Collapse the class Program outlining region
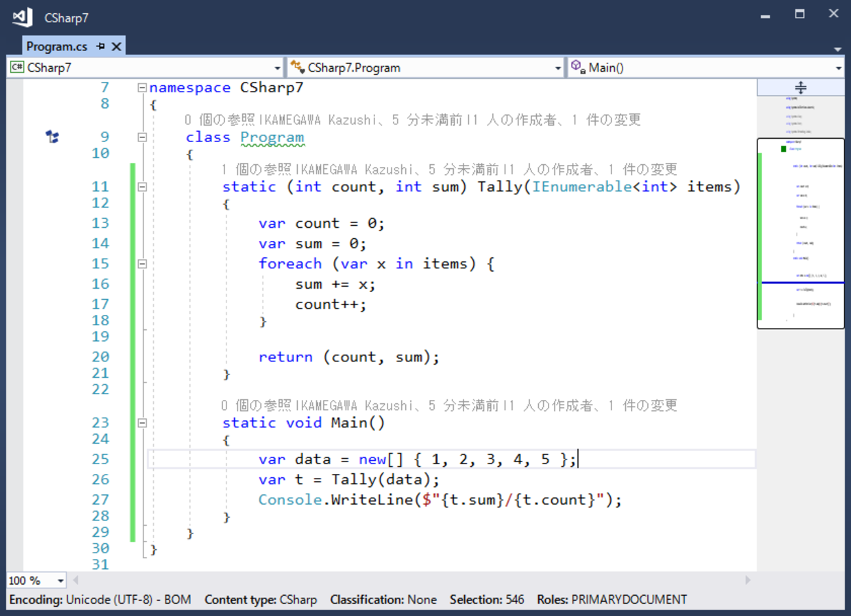The height and width of the screenshot is (616, 851). tap(142, 137)
